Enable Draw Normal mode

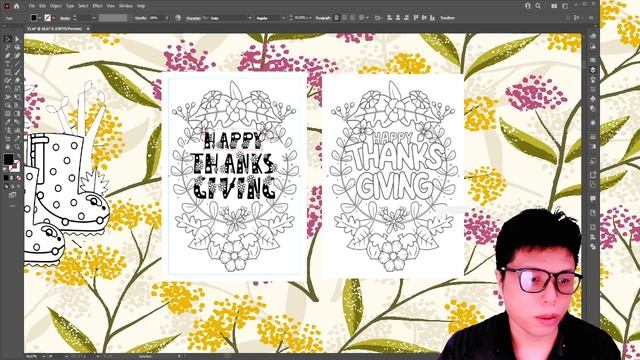click(x=6, y=187)
